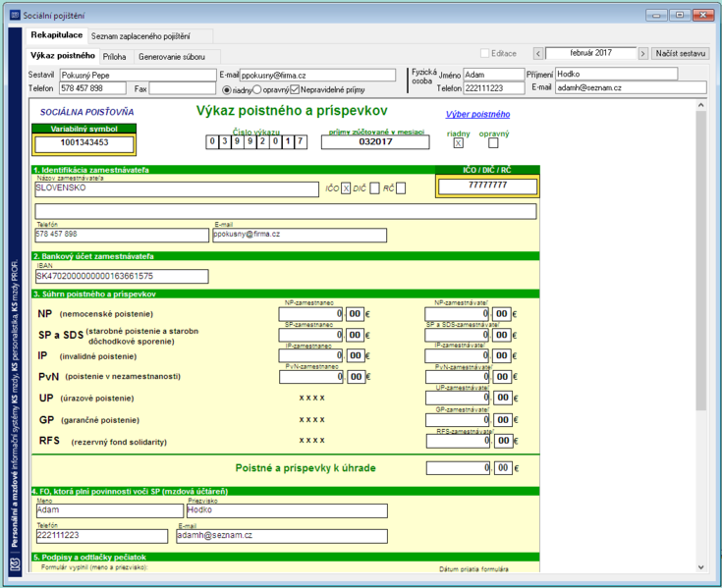Minimize the Sociální pojištění window
Viewport: 722px width, 588px height.
(x=656, y=15)
